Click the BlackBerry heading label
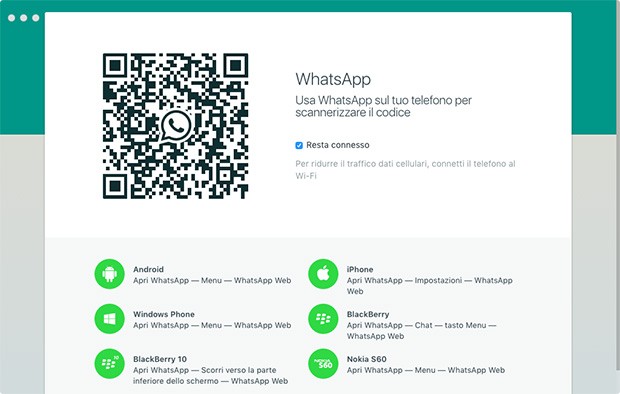620x394 pixels. pos(368,314)
